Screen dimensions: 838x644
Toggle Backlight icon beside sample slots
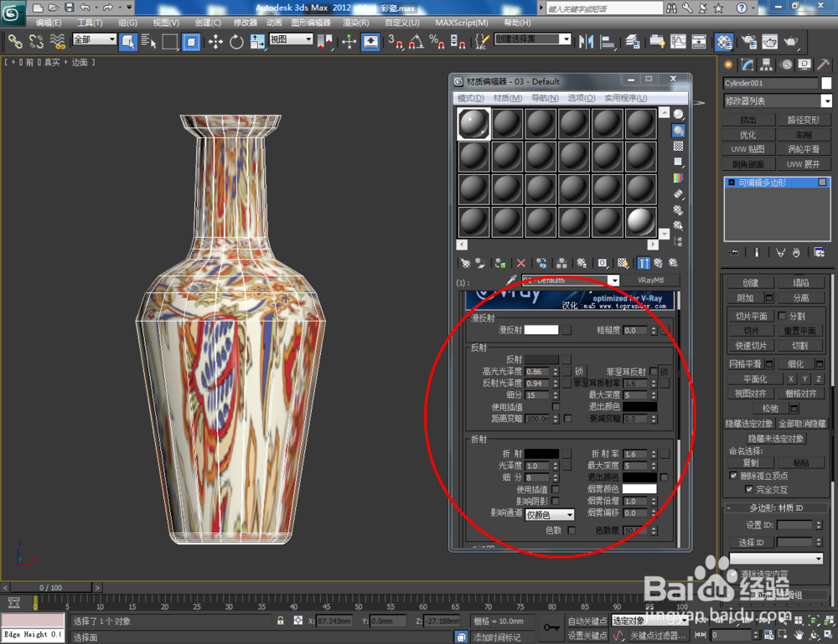[x=678, y=131]
